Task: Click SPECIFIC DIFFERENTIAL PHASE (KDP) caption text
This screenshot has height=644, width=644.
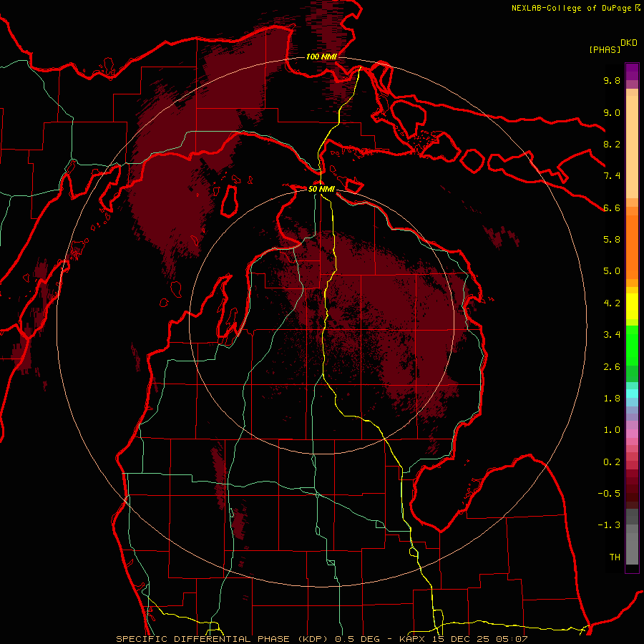Action: point(223,639)
